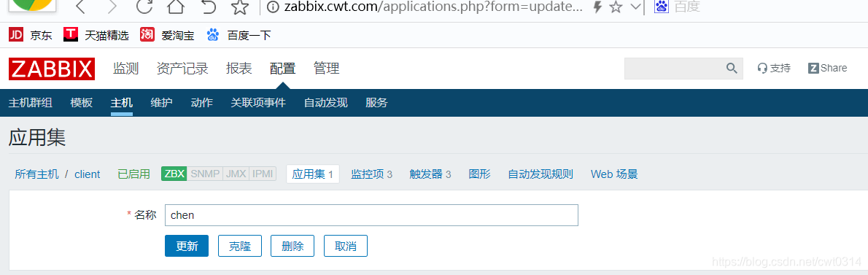Click the site info icon before URL

[272, 7]
